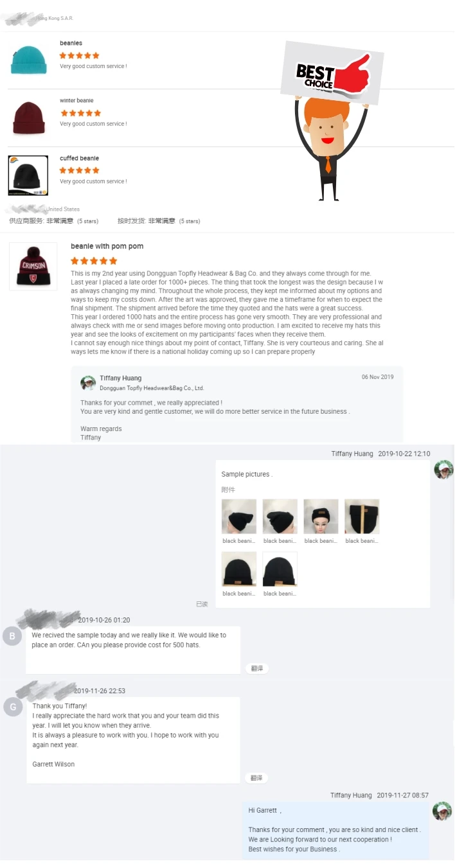
Task: Click the B user avatar circle
Action: click(x=12, y=637)
